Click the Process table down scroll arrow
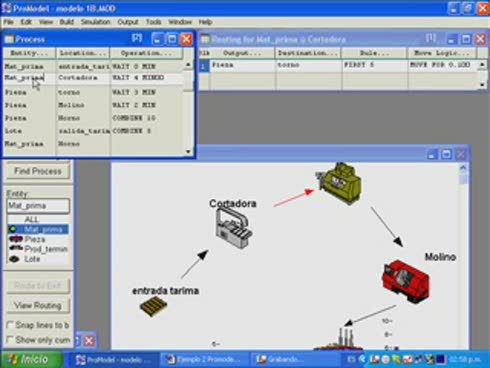490x368 pixels. pos(188,151)
